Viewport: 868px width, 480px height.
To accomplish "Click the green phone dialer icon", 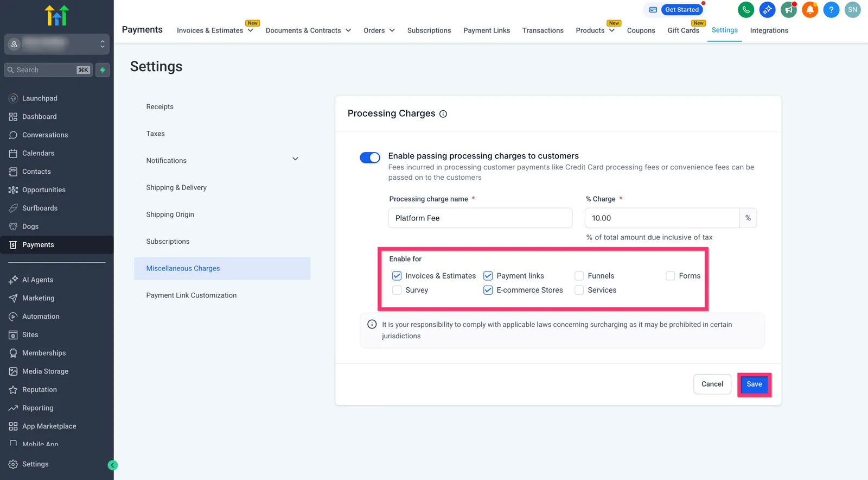I will pos(746,10).
